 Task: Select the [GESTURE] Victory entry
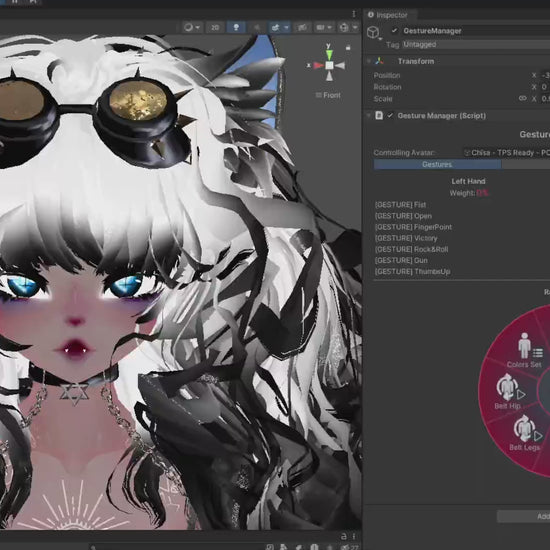[x=406, y=239]
